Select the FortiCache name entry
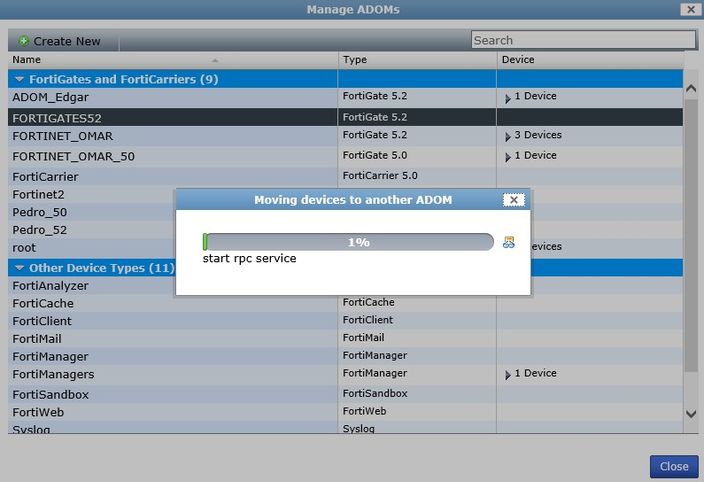Viewport: 704px width, 482px height. point(43,303)
